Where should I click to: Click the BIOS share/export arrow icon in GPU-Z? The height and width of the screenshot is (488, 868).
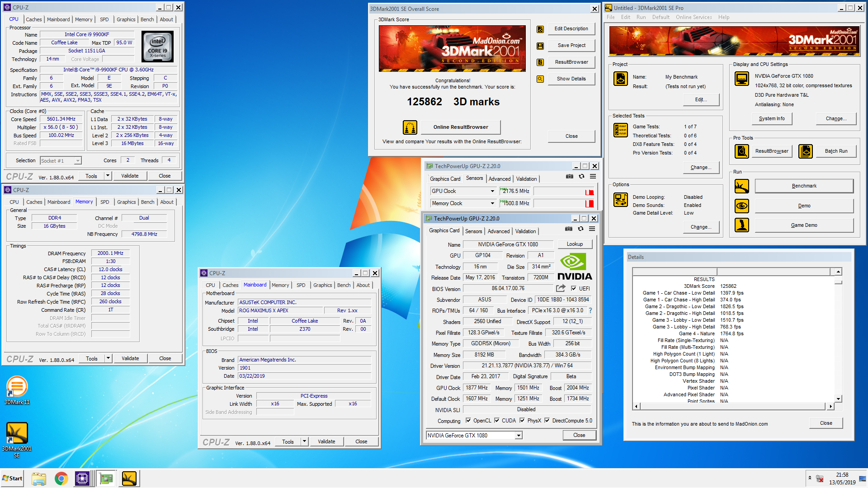point(561,288)
